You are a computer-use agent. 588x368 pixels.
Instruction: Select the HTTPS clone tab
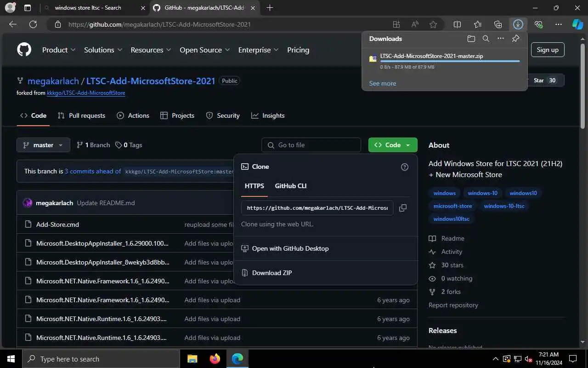pos(254,186)
